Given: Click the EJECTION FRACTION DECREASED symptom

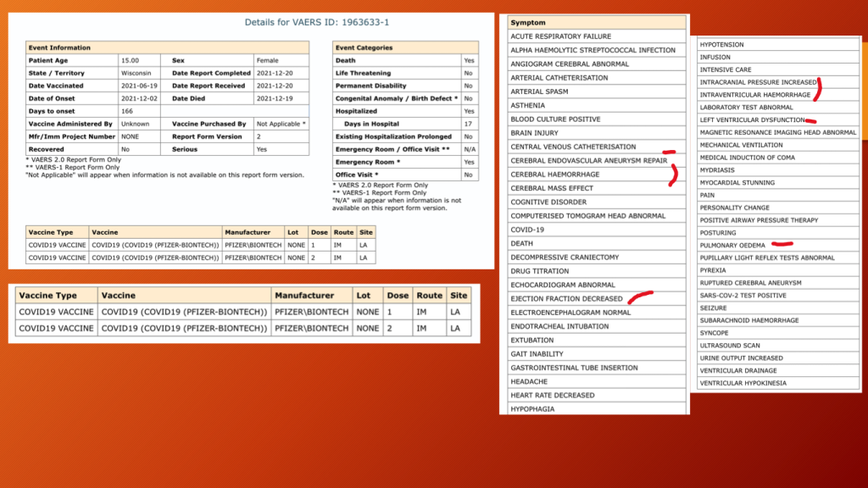Looking at the screenshot, I should pos(566,299).
